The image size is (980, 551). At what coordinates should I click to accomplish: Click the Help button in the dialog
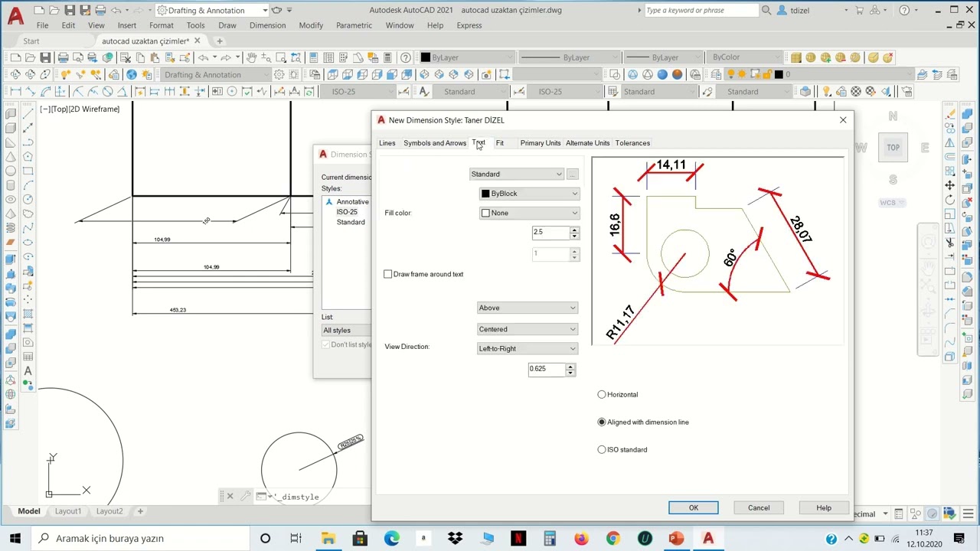click(x=824, y=507)
